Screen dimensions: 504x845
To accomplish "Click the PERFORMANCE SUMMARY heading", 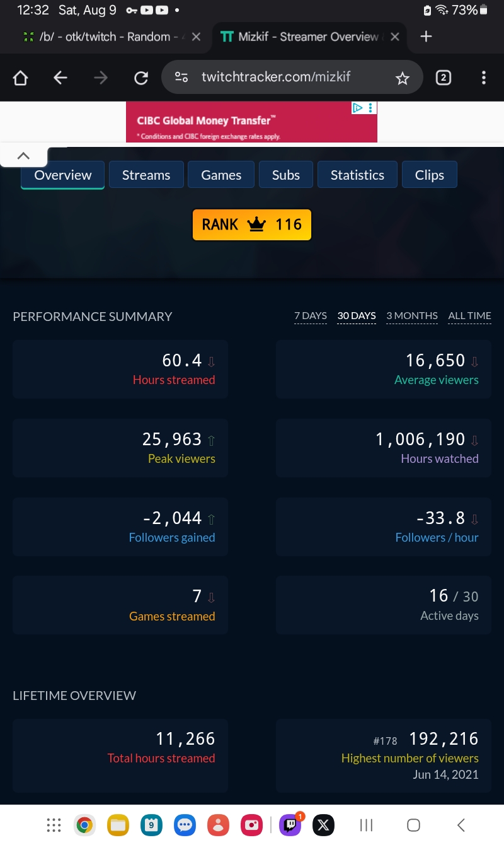I will pyautogui.click(x=93, y=317).
